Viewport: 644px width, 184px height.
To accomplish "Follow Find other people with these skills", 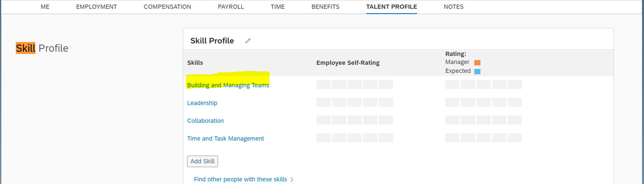I will coord(240,179).
